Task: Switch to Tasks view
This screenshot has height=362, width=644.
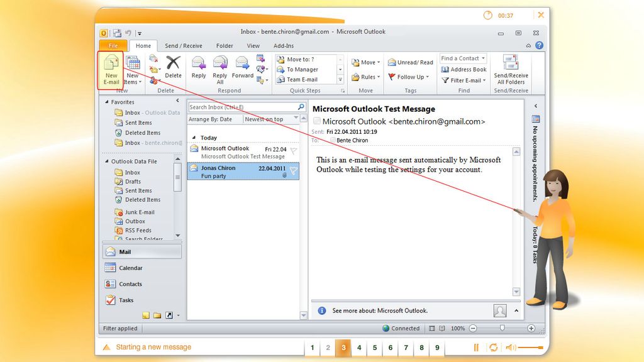Action: click(x=142, y=300)
